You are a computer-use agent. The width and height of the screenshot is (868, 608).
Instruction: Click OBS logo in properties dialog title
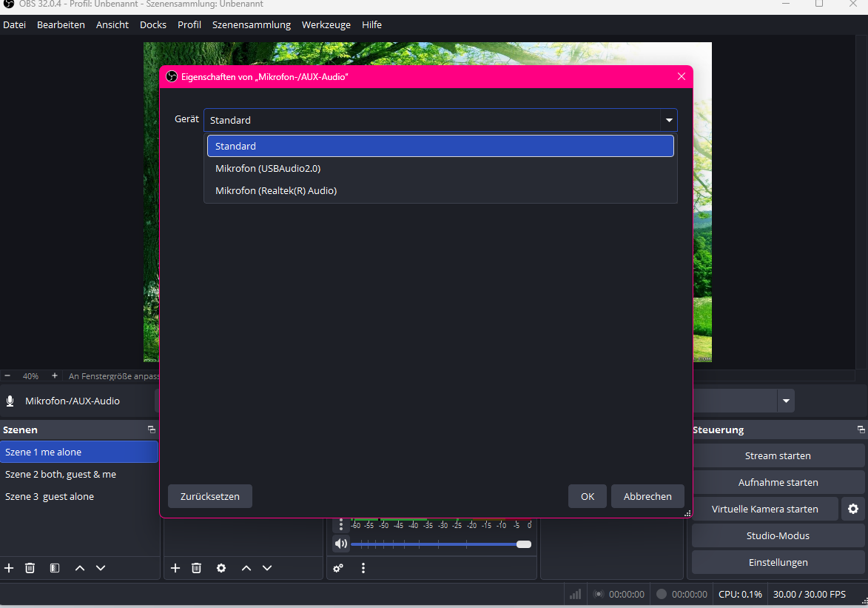coord(172,76)
